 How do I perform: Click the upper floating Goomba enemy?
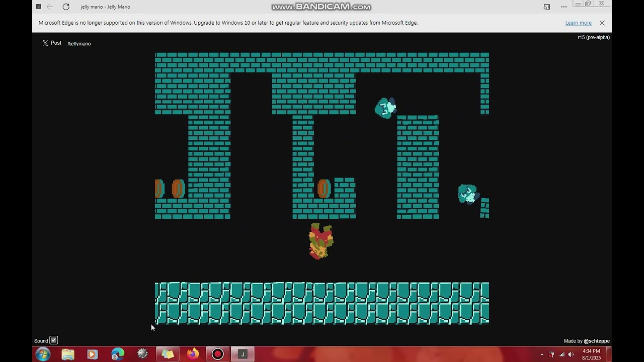(386, 108)
